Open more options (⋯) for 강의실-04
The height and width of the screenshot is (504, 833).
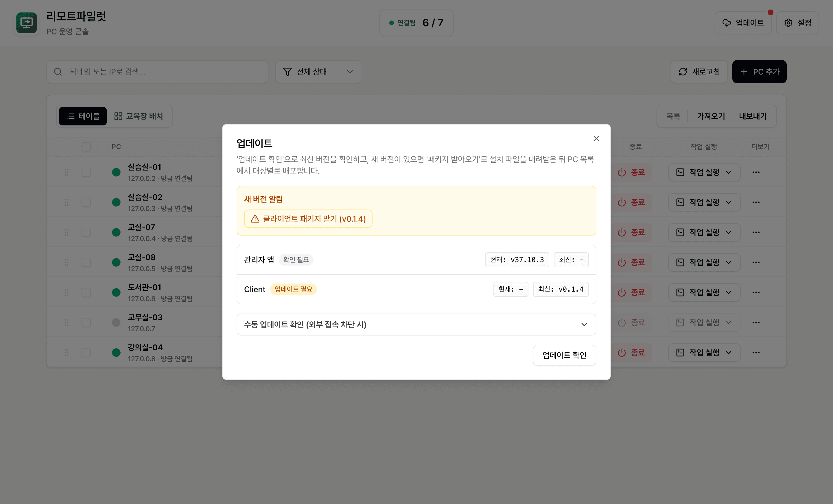(756, 353)
